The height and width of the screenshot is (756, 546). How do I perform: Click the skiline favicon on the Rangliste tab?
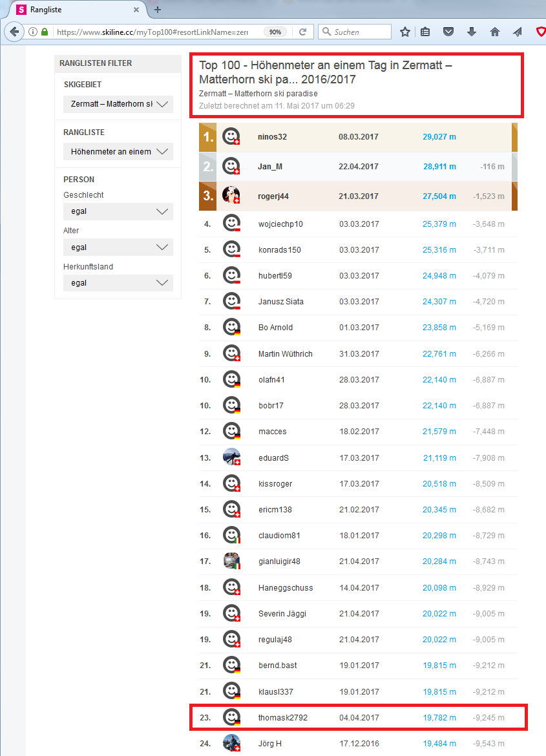coord(21,10)
